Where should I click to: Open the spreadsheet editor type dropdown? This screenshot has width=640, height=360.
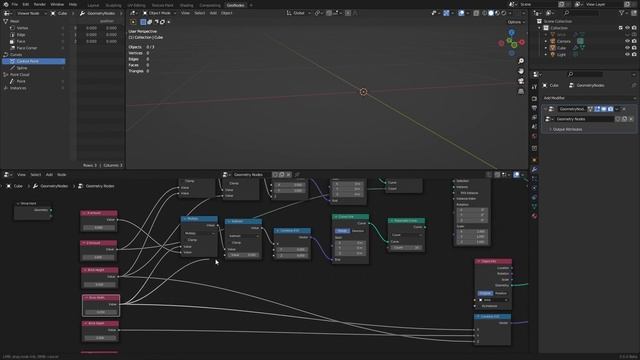pos(7,13)
